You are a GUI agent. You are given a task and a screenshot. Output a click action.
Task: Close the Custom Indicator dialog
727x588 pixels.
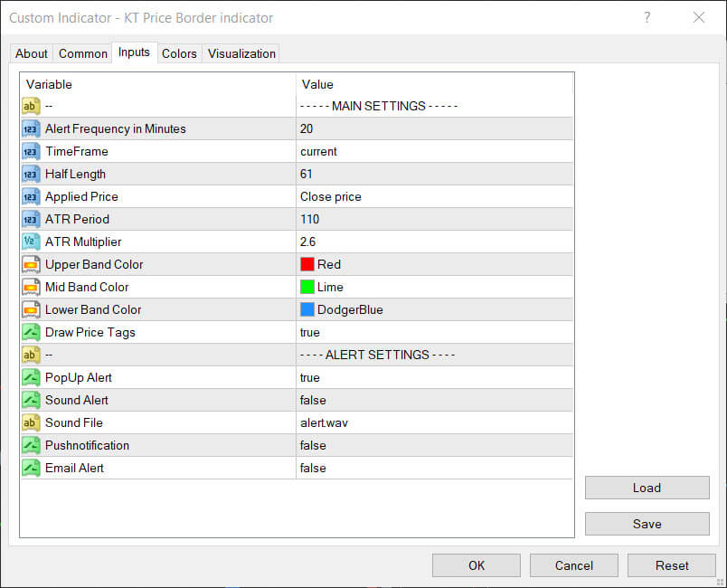(x=699, y=17)
